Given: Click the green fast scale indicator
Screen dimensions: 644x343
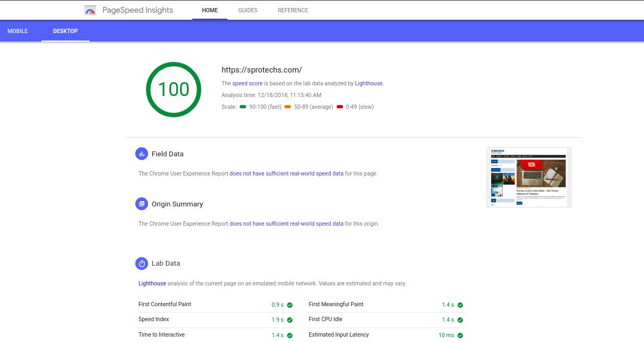Looking at the screenshot, I should pyautogui.click(x=243, y=107).
